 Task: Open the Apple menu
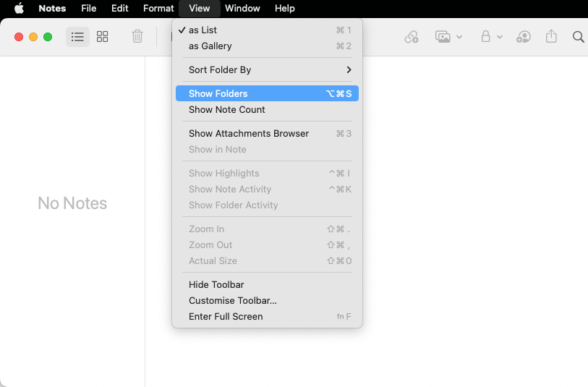coord(20,9)
